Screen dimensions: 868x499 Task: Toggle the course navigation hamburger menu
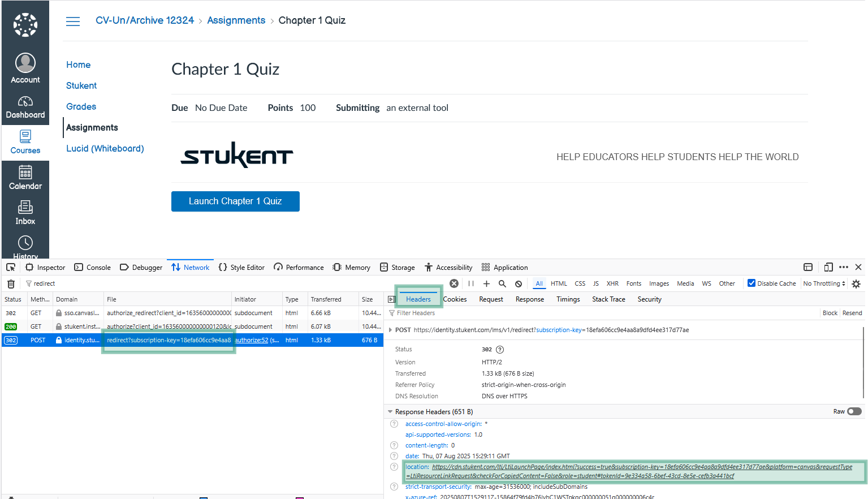coord(73,21)
